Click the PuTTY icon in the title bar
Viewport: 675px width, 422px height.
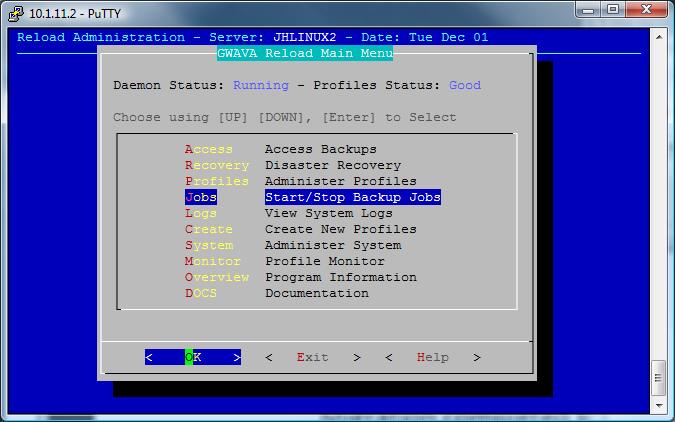tap(15, 13)
